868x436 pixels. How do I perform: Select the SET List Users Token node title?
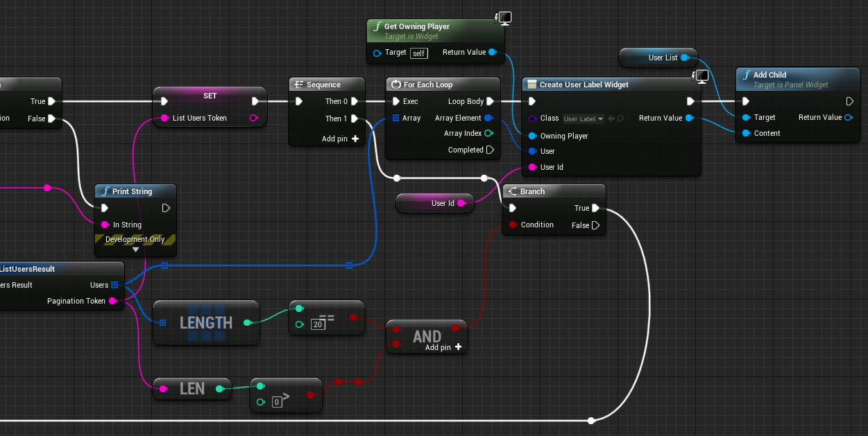click(x=210, y=96)
